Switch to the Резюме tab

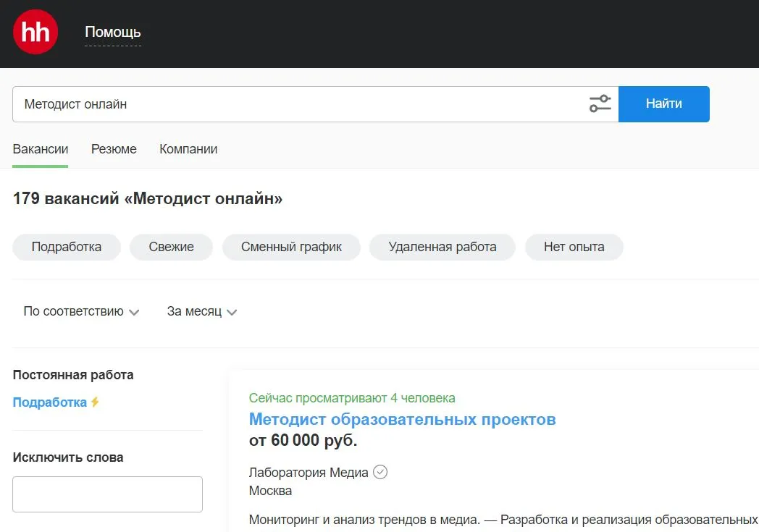tap(114, 149)
